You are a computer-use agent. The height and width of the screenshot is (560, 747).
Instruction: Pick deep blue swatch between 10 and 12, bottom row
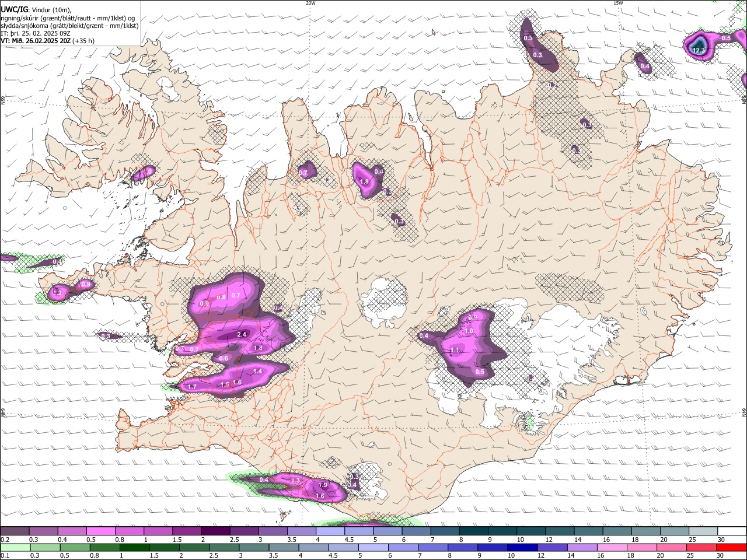(522, 548)
